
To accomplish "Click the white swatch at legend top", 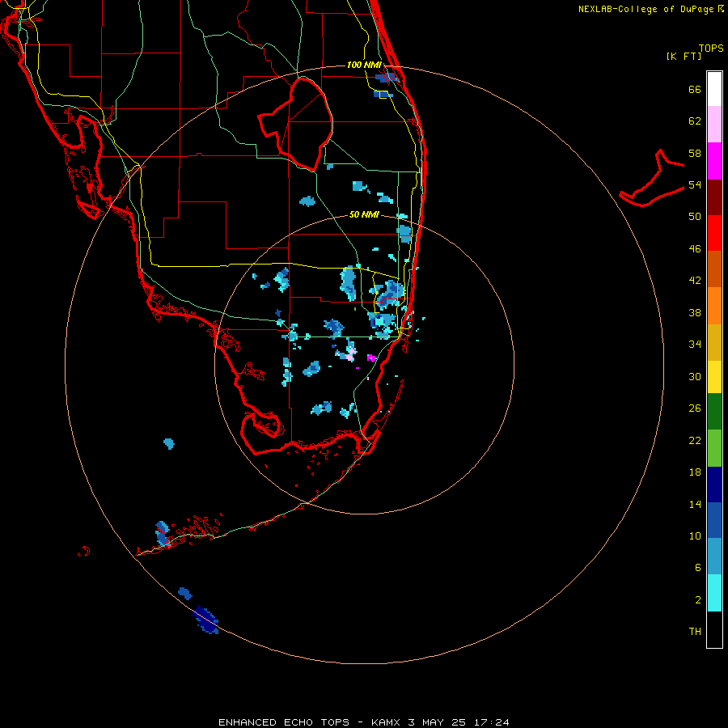I will click(714, 89).
